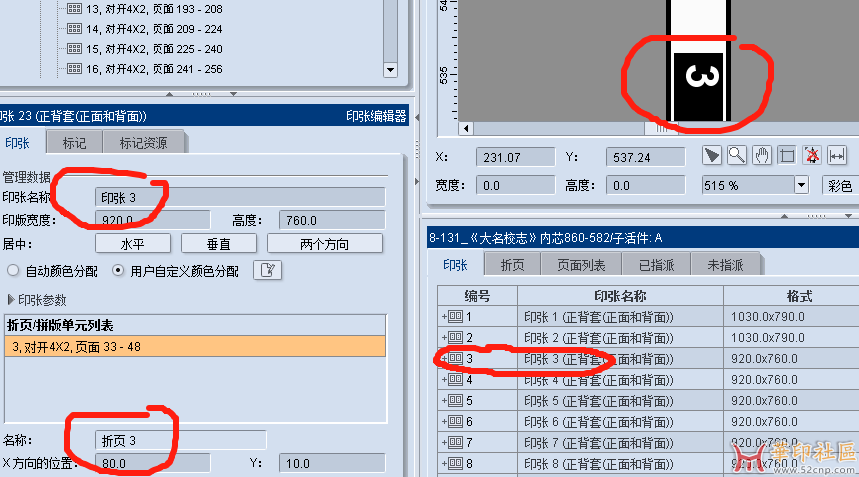Open the 515 % zoom dropdown

(x=801, y=185)
